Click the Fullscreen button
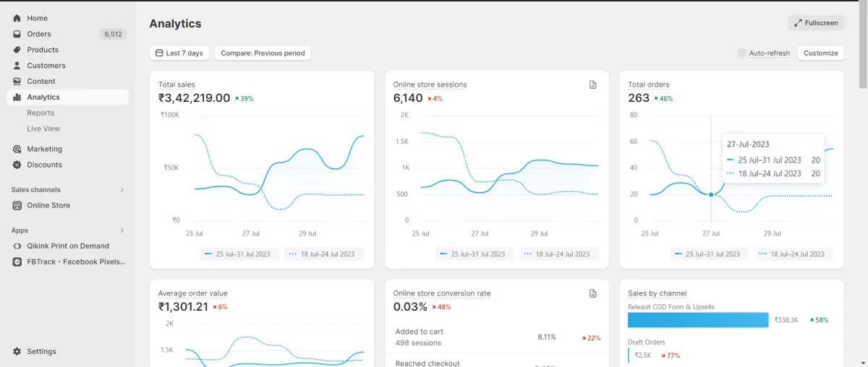 (816, 23)
